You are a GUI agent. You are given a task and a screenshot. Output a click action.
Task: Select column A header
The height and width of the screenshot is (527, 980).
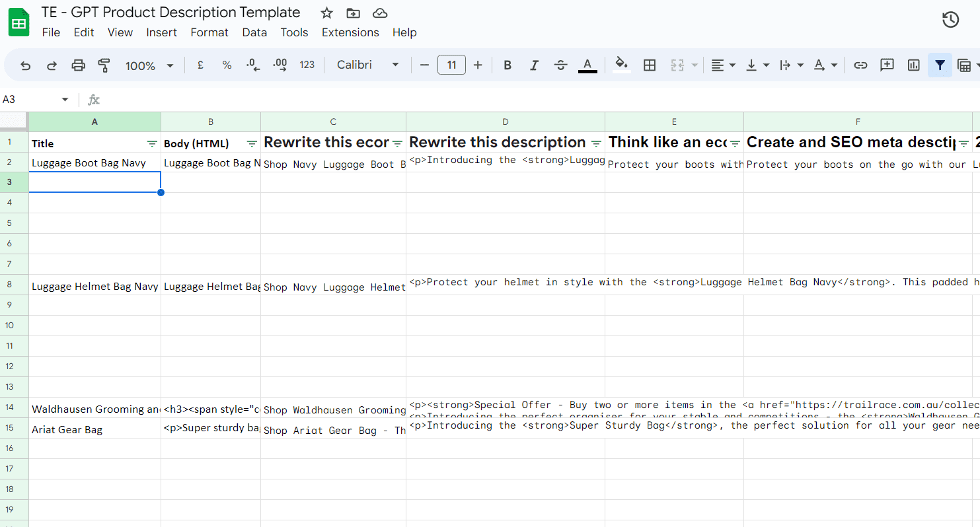[95, 122]
